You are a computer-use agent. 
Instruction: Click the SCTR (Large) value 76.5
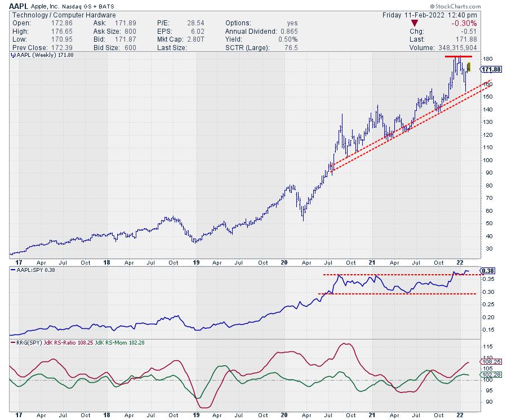pos(293,47)
